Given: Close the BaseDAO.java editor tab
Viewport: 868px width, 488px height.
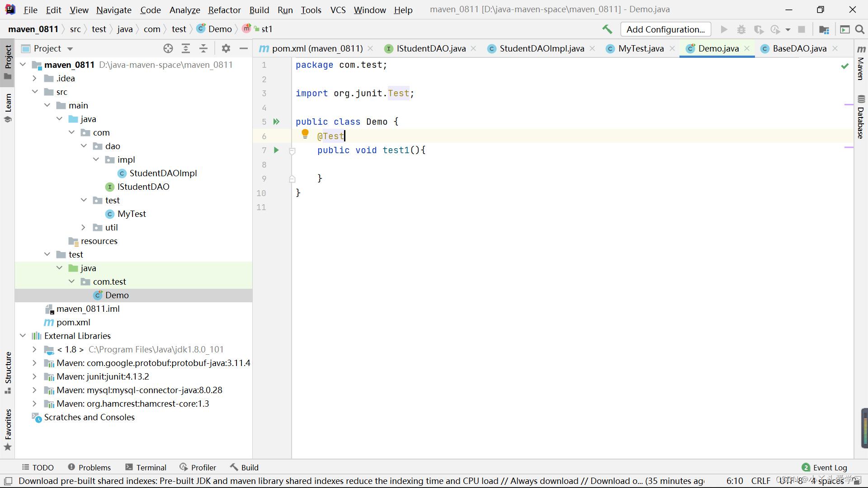Looking at the screenshot, I should pos(835,48).
